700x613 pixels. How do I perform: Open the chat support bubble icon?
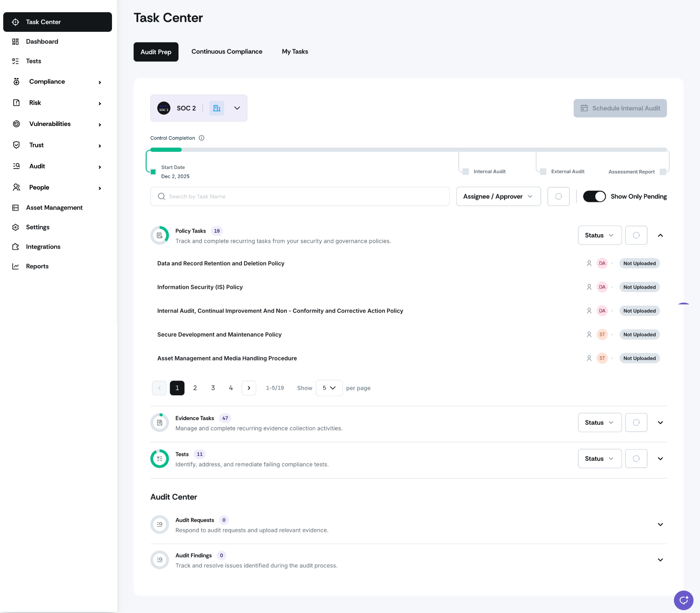pos(683,600)
